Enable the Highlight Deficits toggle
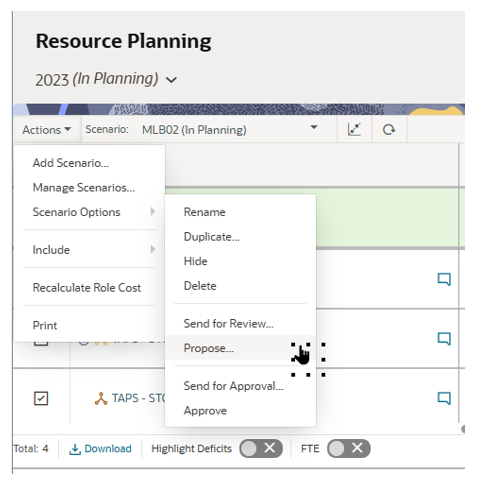Viewport: 500px width, 499px height. point(261,448)
